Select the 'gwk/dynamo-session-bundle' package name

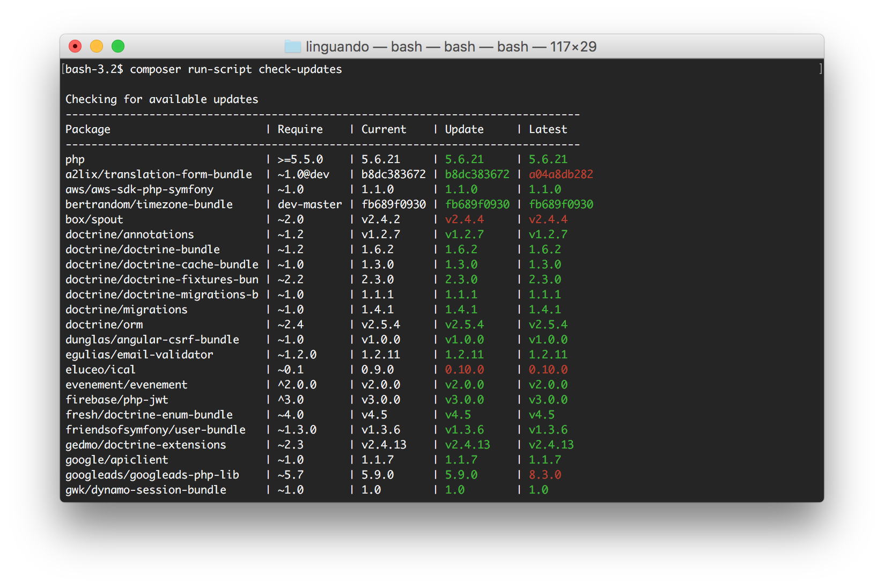coord(146,490)
